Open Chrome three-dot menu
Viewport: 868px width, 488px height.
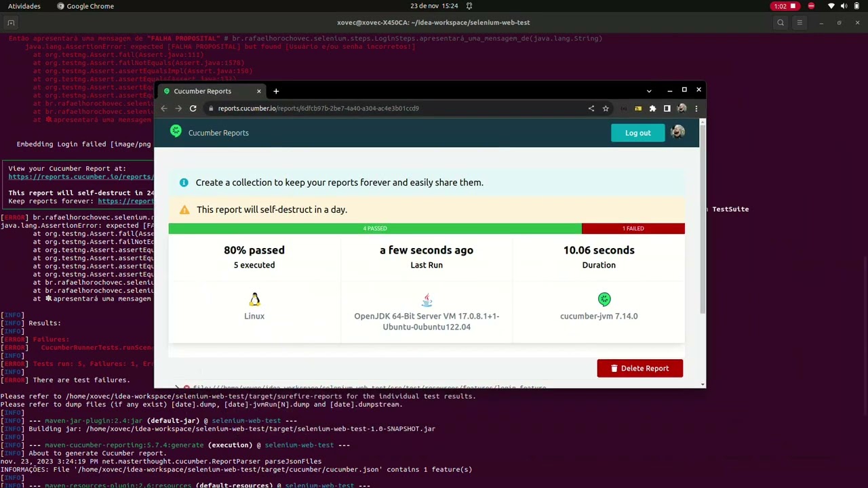point(696,108)
